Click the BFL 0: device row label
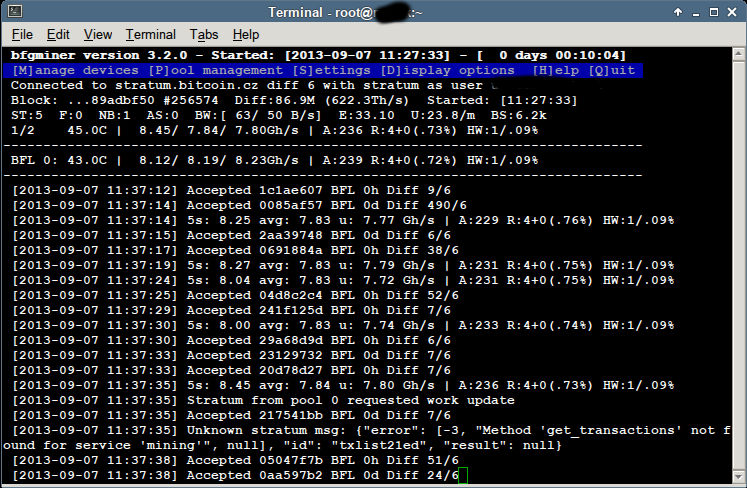Viewport: 747px width, 488px height. (x=34, y=161)
